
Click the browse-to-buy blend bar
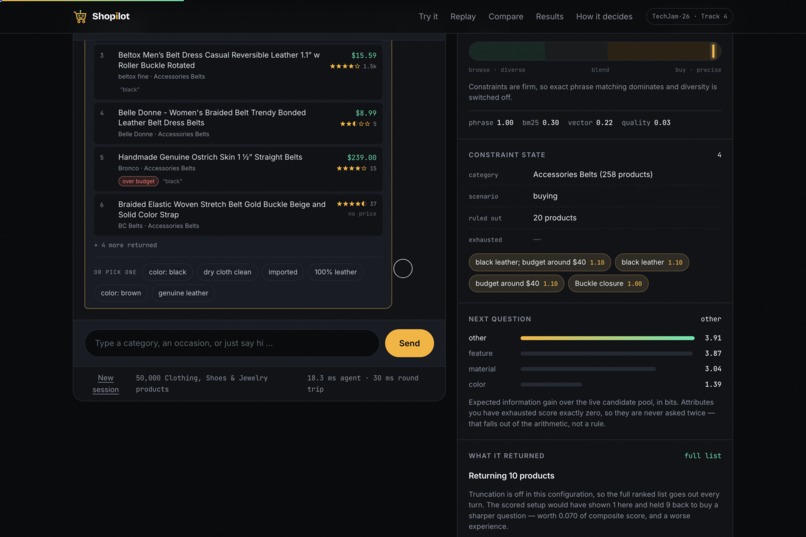pyautogui.click(x=595, y=51)
